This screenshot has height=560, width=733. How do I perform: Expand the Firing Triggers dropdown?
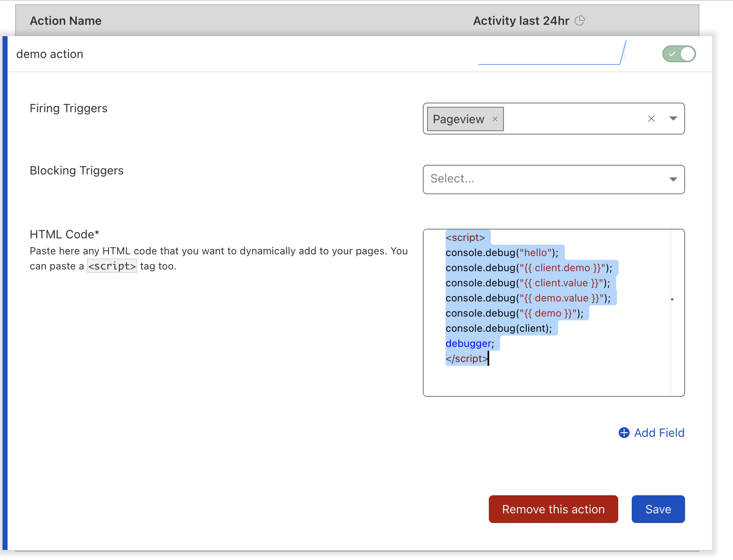click(x=673, y=119)
